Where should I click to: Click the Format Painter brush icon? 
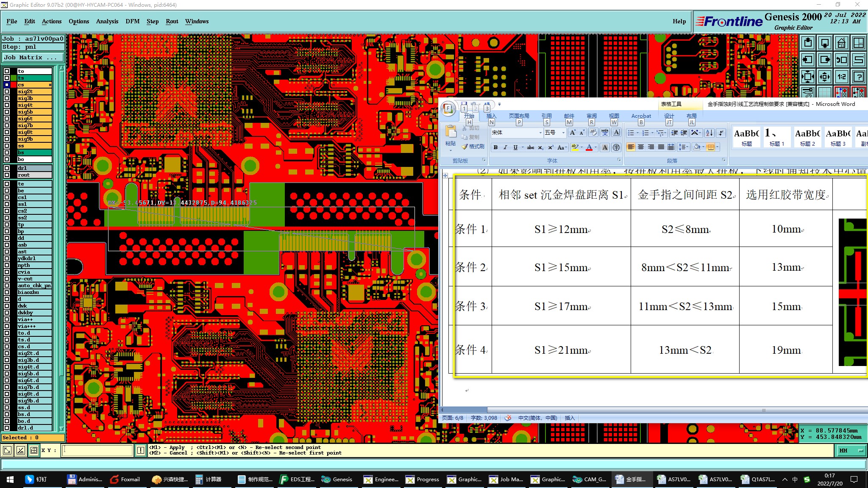click(x=465, y=147)
